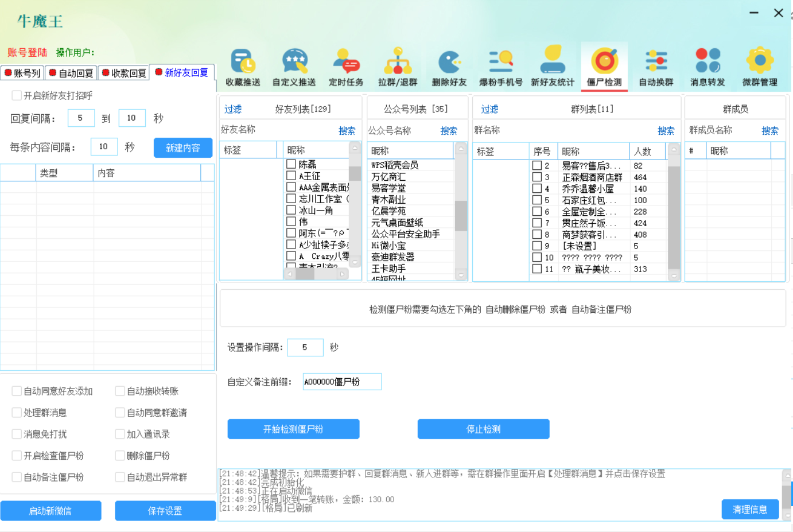Click the 保存设置 button
Screen dimensions: 793x532
pyautogui.click(x=165, y=511)
